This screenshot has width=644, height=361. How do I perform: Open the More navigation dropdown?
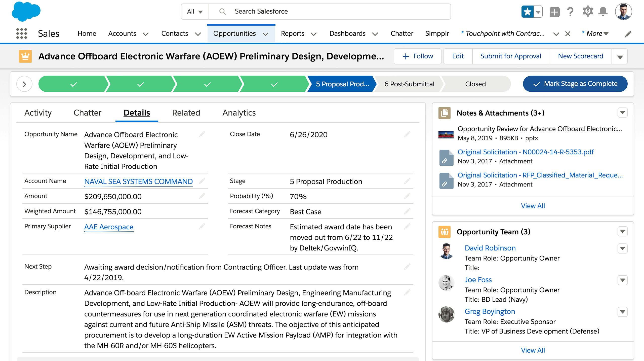(595, 33)
